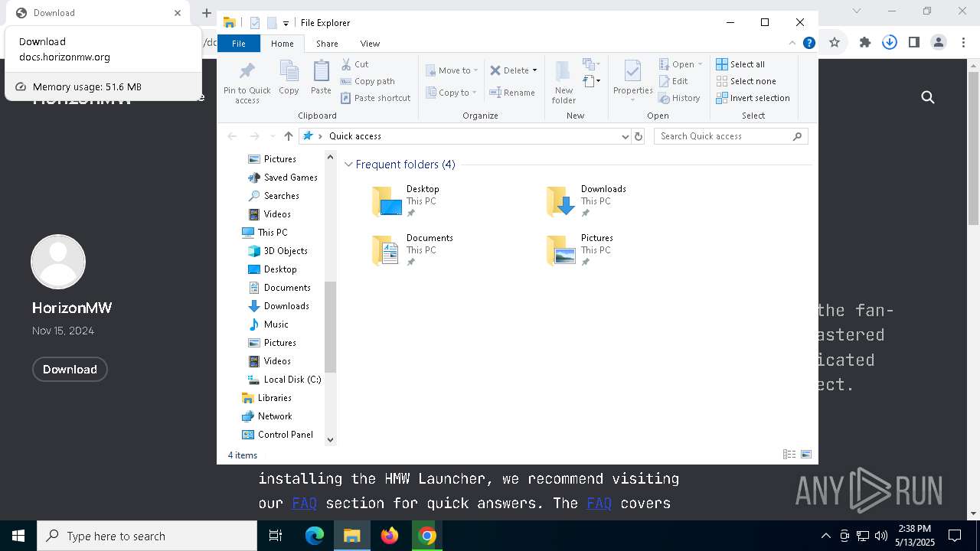Select Music in navigation tree
This screenshot has height=551, width=980.
pyautogui.click(x=269, y=324)
